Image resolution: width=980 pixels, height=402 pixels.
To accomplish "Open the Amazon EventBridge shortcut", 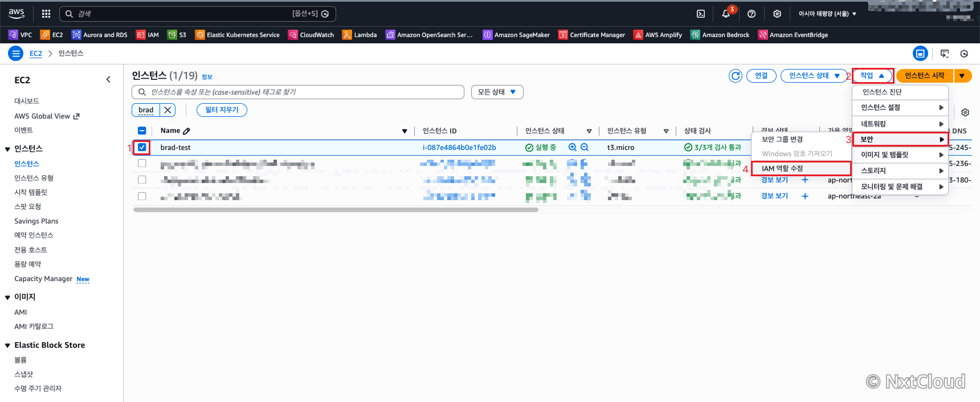I will tap(793, 35).
